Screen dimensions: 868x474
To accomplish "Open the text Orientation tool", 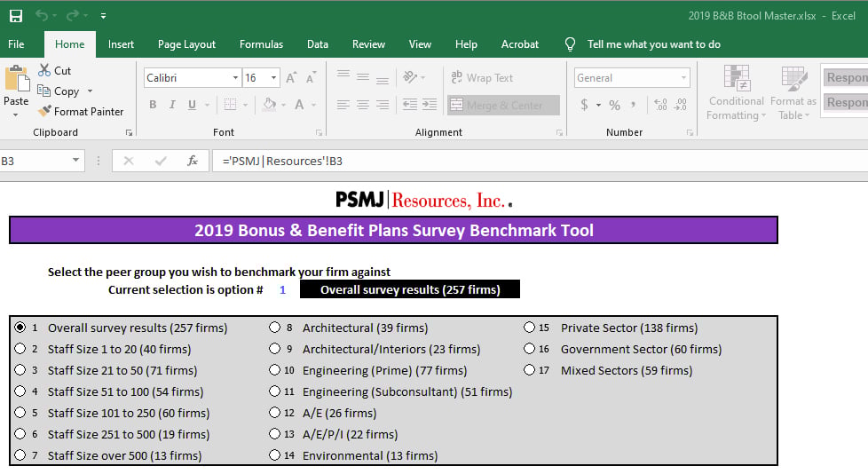I will (x=410, y=77).
